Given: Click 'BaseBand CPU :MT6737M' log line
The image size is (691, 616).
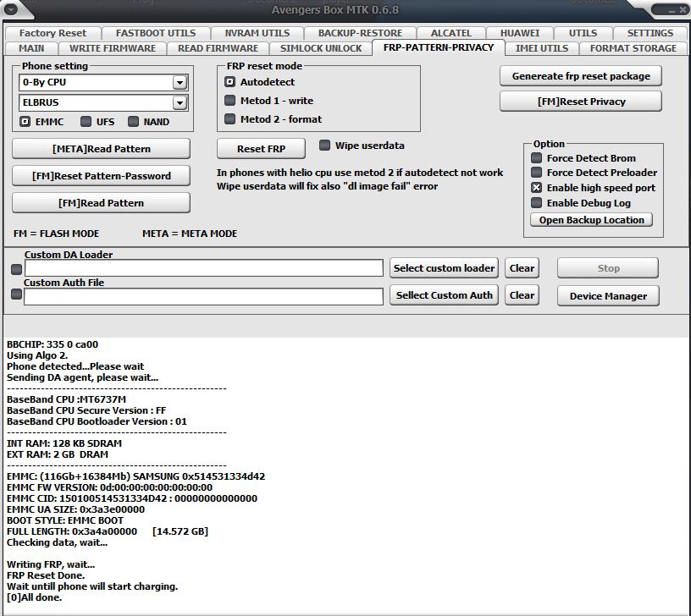Looking at the screenshot, I should pyautogui.click(x=67, y=399).
